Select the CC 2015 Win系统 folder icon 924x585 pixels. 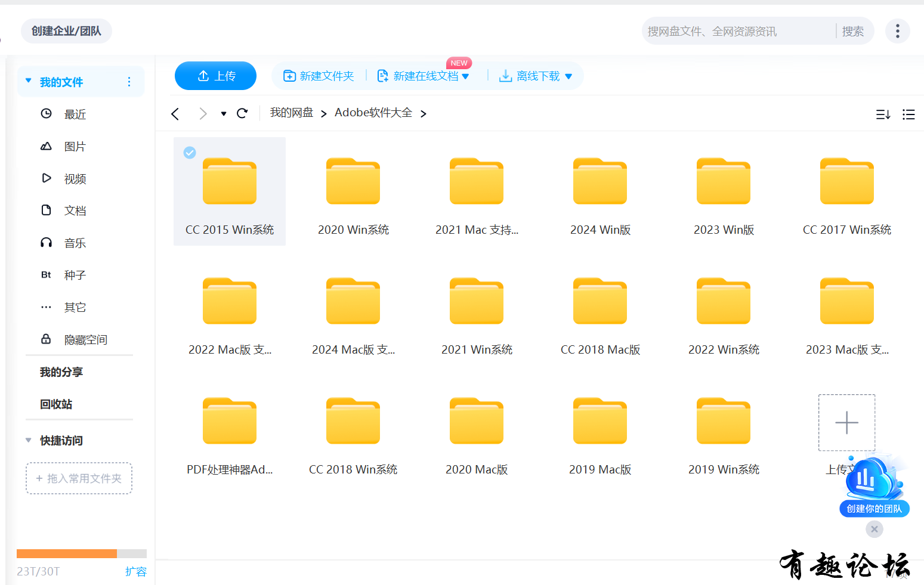pyautogui.click(x=230, y=181)
